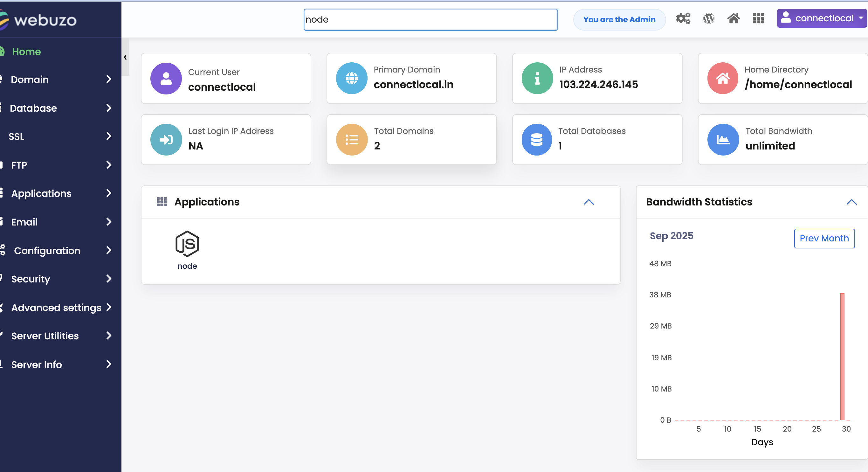This screenshot has width=868, height=472.
Task: Click the Total Domains list icon
Action: 351,140
